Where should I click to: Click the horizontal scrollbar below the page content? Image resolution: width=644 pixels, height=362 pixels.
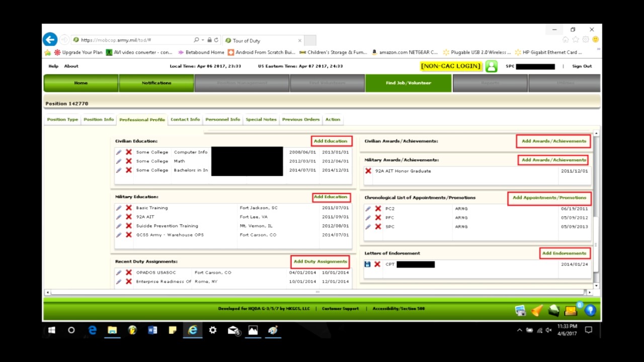[317, 292]
